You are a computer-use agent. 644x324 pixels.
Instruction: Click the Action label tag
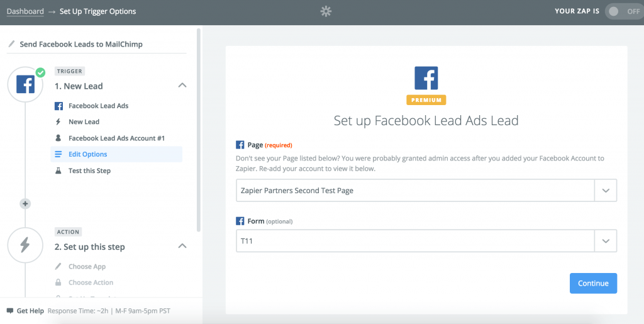coord(68,232)
